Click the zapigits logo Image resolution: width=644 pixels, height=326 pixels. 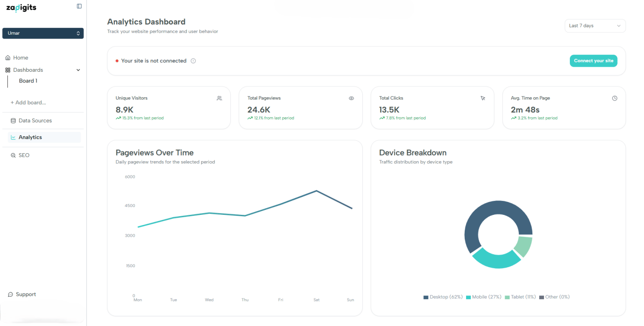click(x=21, y=8)
